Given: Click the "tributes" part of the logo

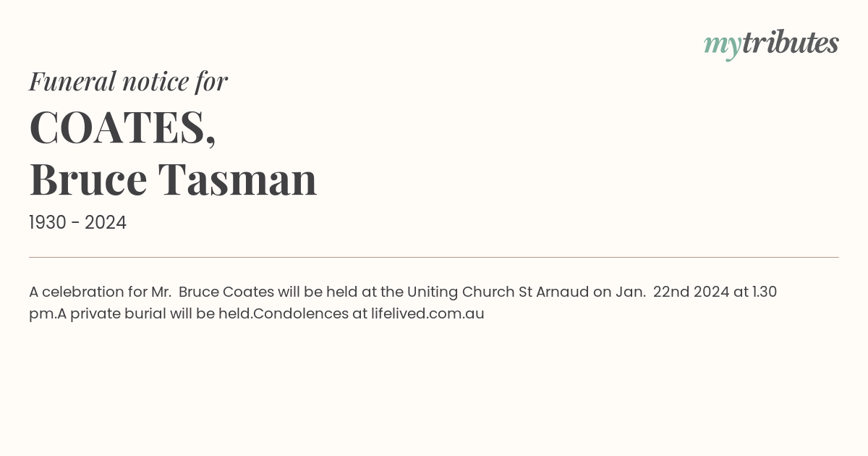Looking at the screenshot, I should [790, 43].
